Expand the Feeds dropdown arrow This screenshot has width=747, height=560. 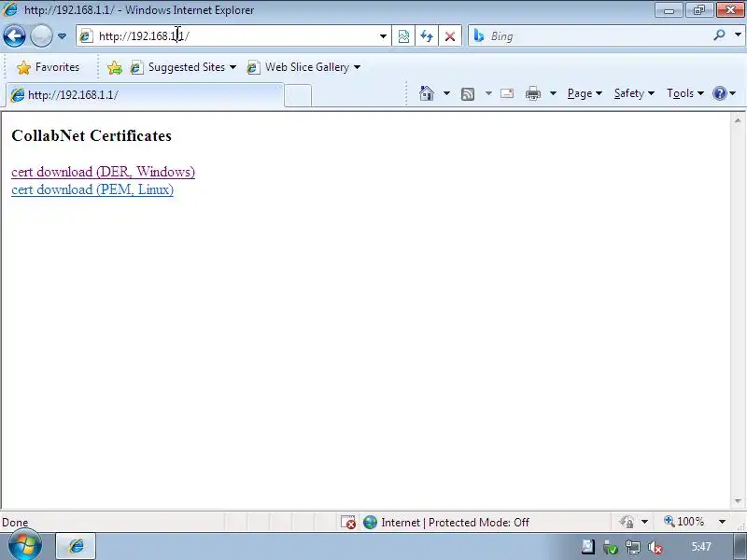click(x=488, y=93)
